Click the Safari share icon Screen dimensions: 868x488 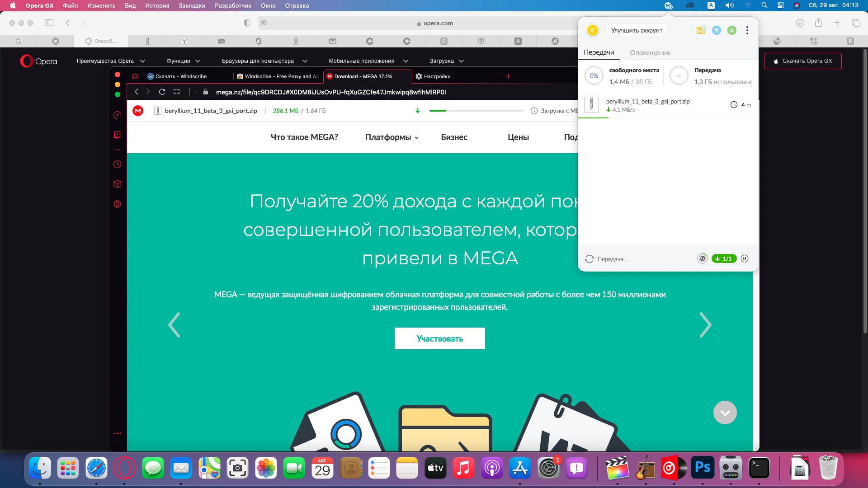[x=818, y=23]
